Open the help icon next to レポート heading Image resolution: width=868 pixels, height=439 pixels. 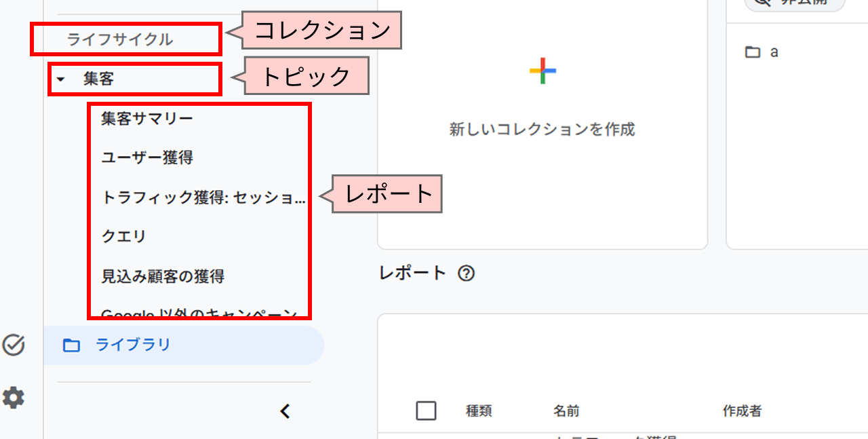tap(466, 273)
